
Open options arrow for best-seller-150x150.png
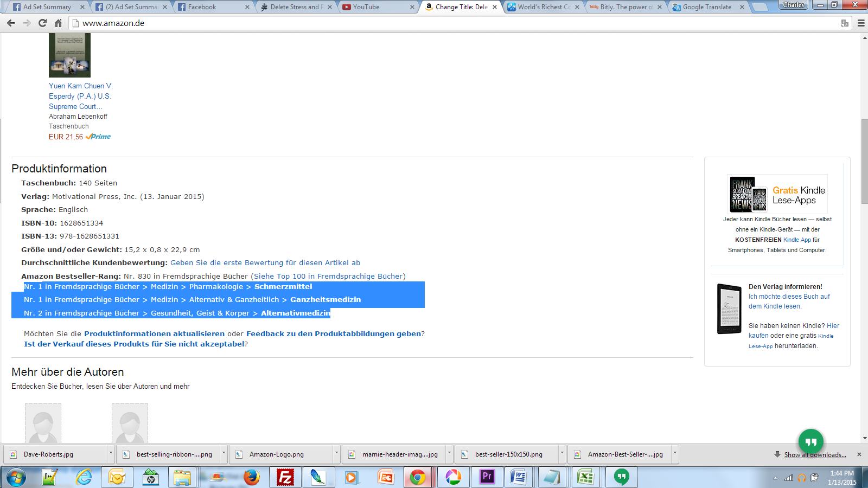point(562,454)
